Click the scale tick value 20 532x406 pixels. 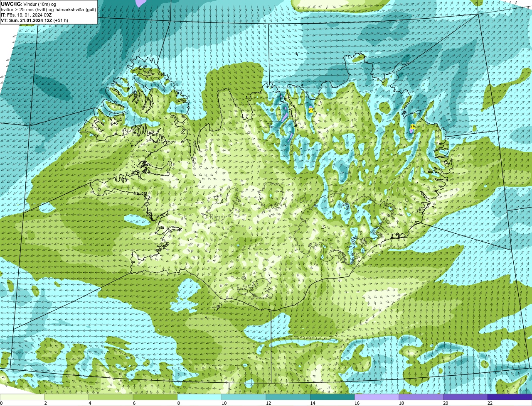tap(446, 403)
